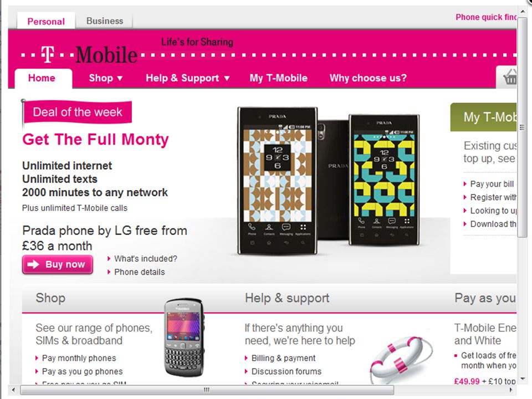This screenshot has height=399, width=532.
Task: Click the lifebuoy help image
Action: 401,359
